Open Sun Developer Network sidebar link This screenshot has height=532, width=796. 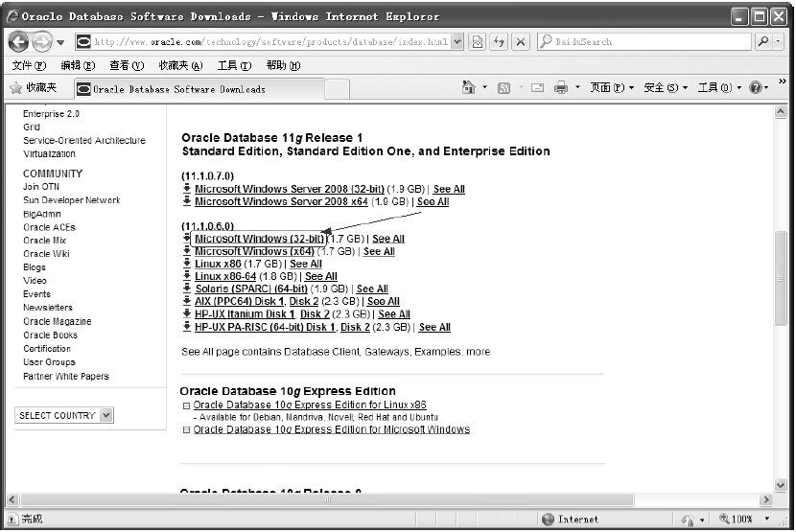pos(72,200)
